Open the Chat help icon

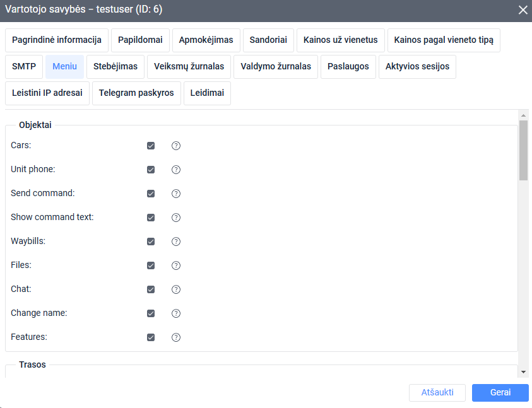pos(176,289)
